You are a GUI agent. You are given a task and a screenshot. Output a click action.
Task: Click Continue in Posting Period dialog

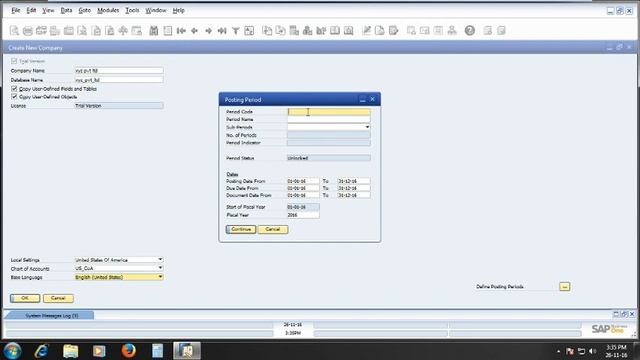[x=241, y=229]
